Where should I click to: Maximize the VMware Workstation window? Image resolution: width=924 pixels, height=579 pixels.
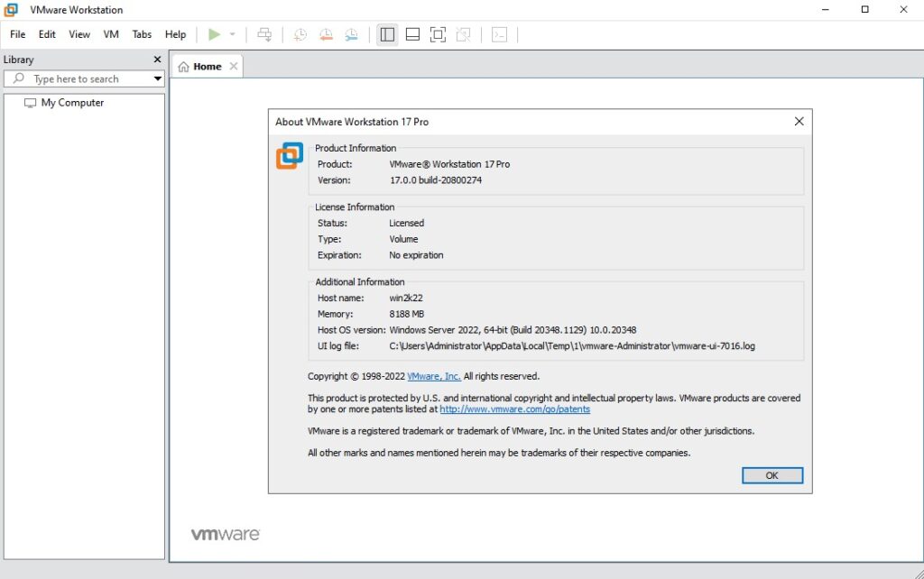pos(865,9)
